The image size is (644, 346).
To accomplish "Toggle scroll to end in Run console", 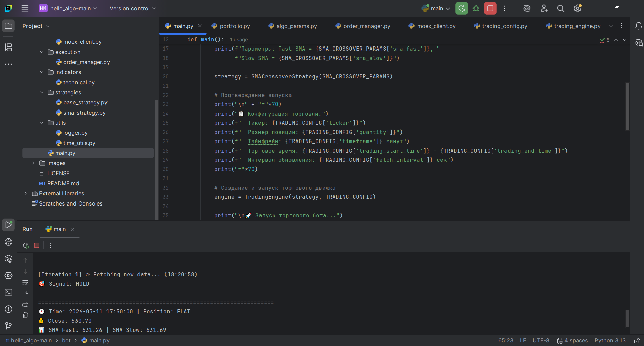I will tap(25, 293).
